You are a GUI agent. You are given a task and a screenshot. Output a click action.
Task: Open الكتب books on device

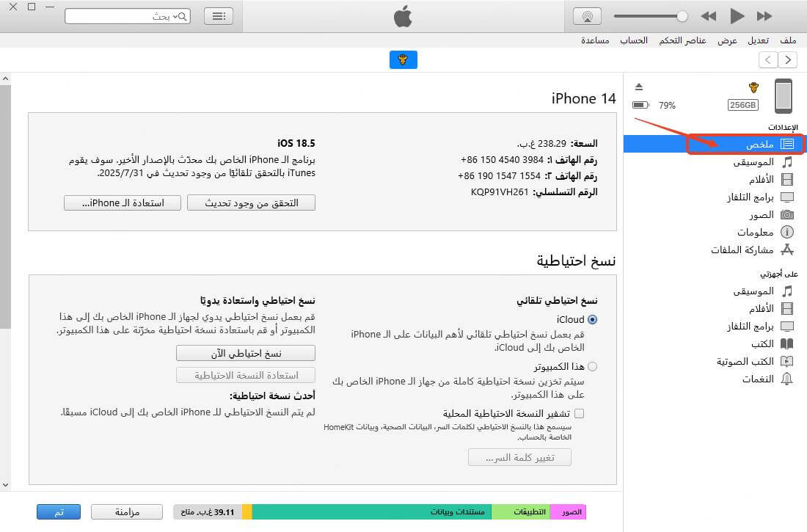(x=772, y=344)
